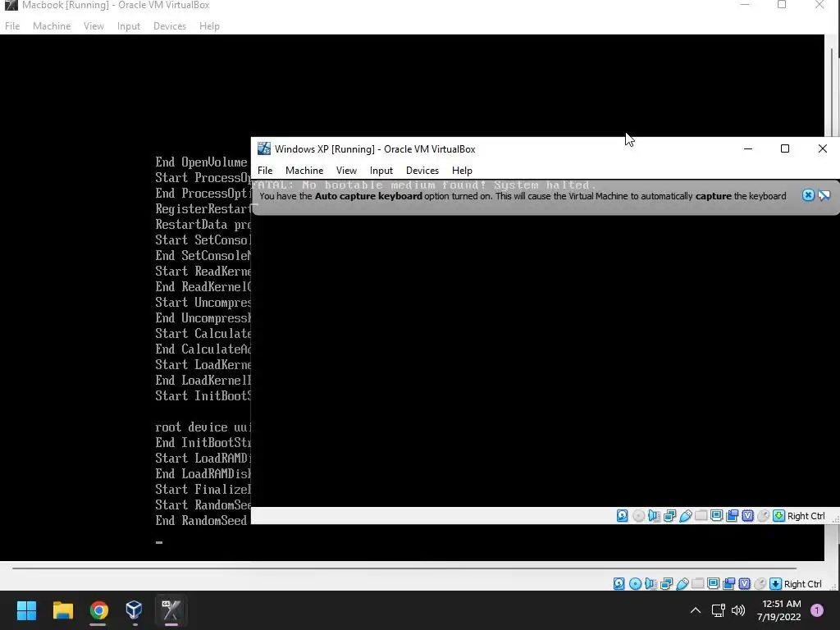
Task: Open audio indicator in Macbook VM status bar
Action: click(651, 584)
